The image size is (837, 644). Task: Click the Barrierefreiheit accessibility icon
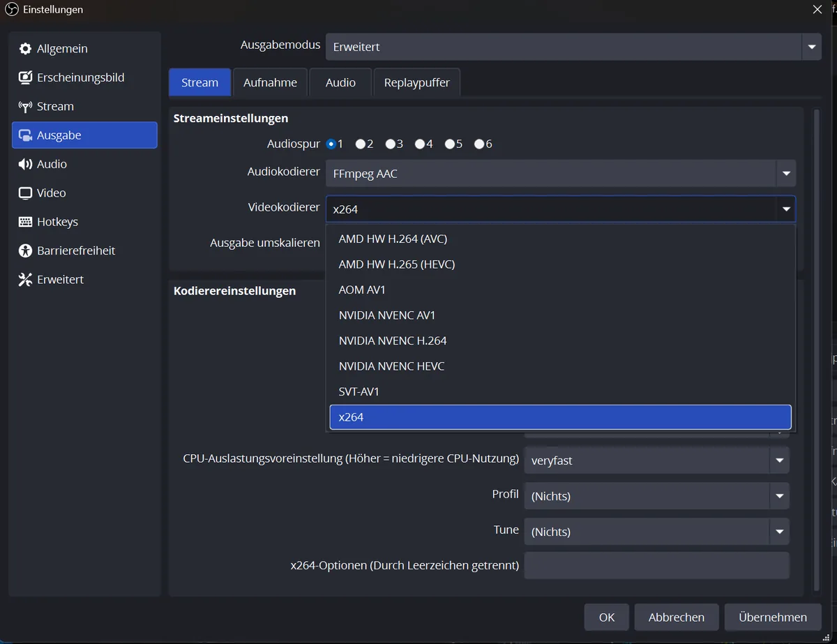point(25,250)
